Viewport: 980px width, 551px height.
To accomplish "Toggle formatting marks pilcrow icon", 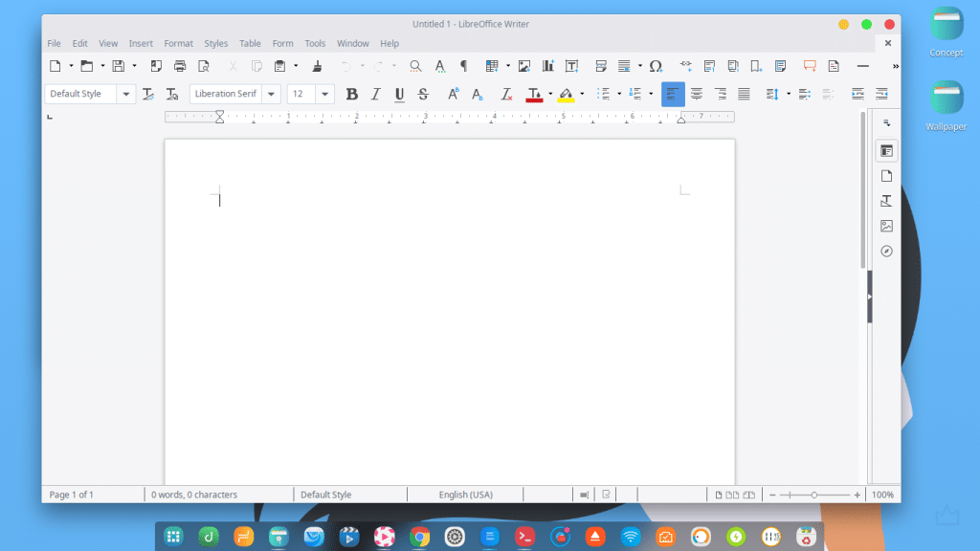I will point(464,66).
